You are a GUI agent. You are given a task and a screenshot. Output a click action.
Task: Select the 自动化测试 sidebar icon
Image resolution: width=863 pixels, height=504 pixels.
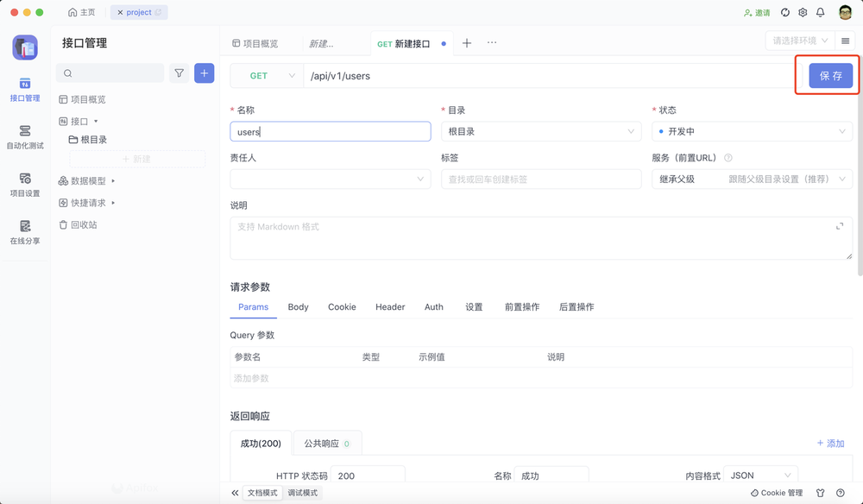coord(24,138)
